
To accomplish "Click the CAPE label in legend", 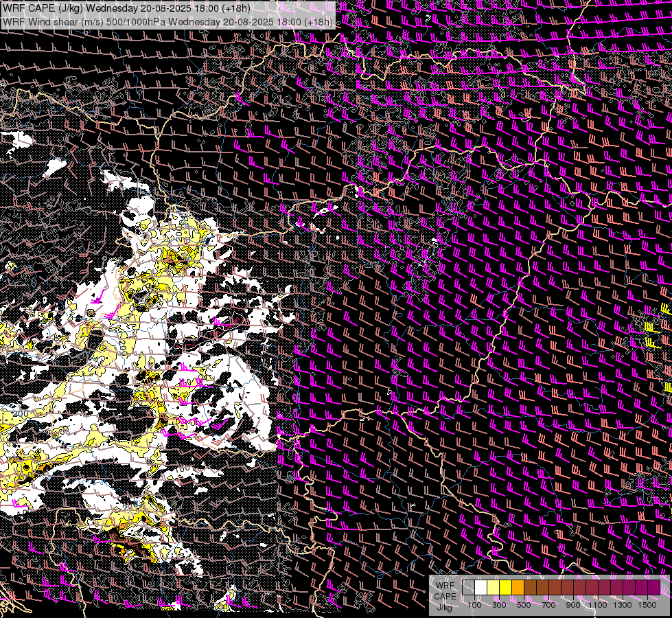I will pos(445,597).
